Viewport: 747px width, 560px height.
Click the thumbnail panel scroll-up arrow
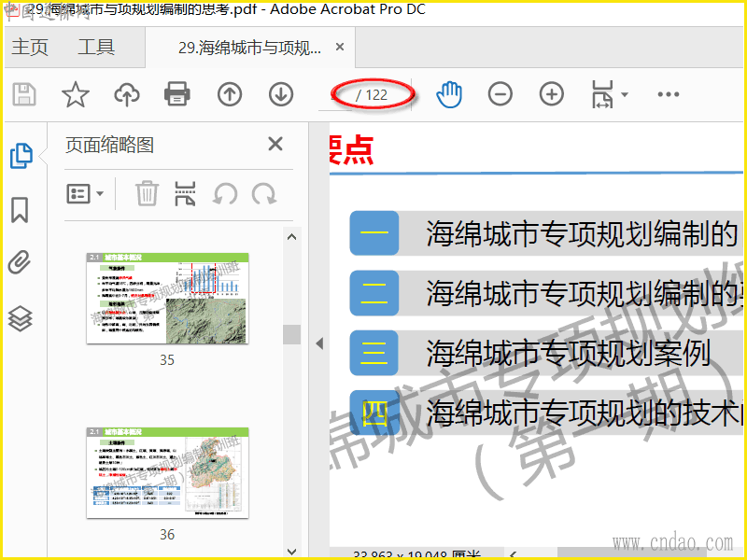[292, 237]
